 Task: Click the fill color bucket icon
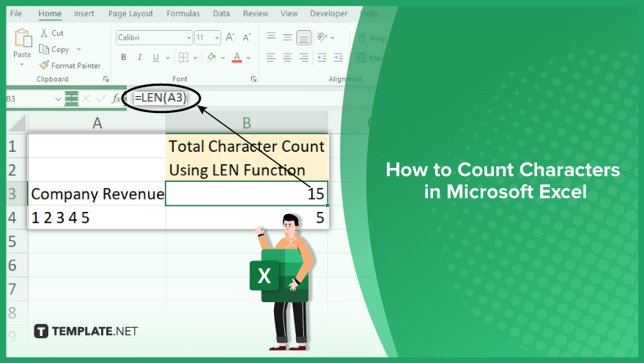pyautogui.click(x=212, y=57)
